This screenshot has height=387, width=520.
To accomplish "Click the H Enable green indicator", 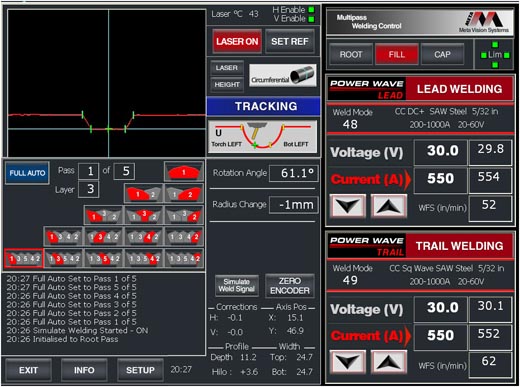I will coord(311,10).
